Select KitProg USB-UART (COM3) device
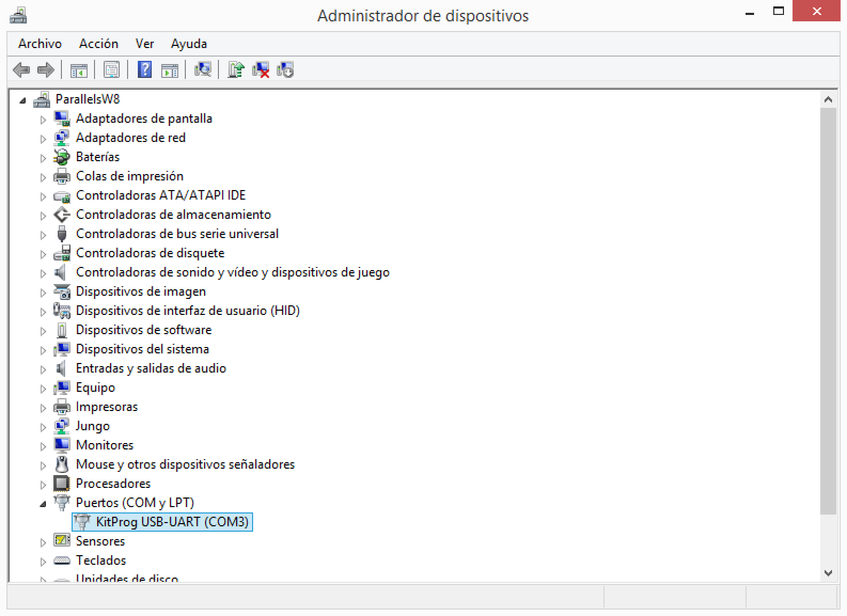 (x=172, y=522)
